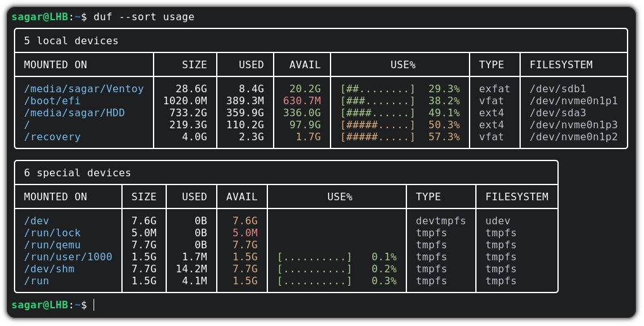The width and height of the screenshot is (644, 326).
Task: Click the /media/sagar/Ventoy mount path
Action: click(x=84, y=89)
